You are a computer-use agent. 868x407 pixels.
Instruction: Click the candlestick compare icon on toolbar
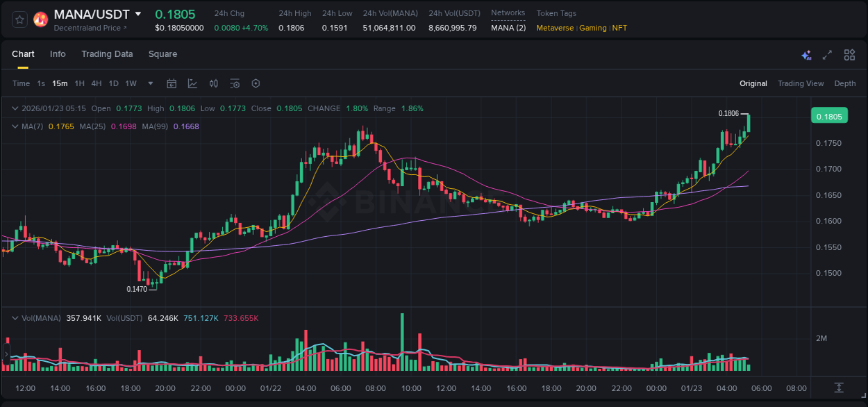pyautogui.click(x=213, y=83)
